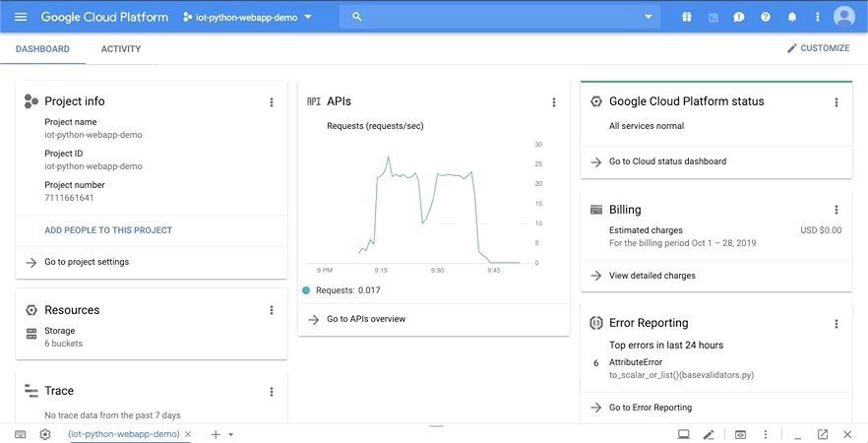The width and height of the screenshot is (868, 443).
Task: Click the Requests legend teal dot
Action: tap(306, 290)
